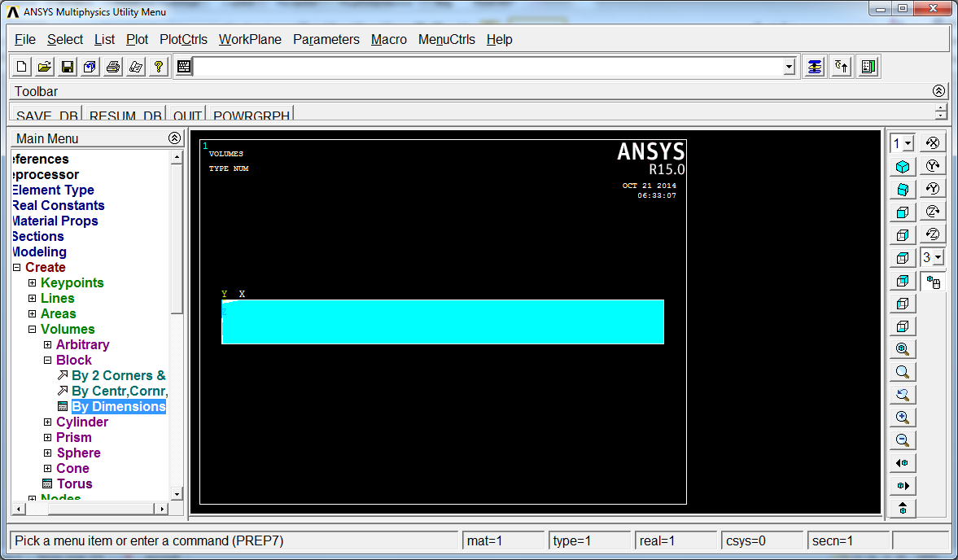The image size is (958, 560).
Task: Click the By Dimensions block option
Action: [119, 407]
